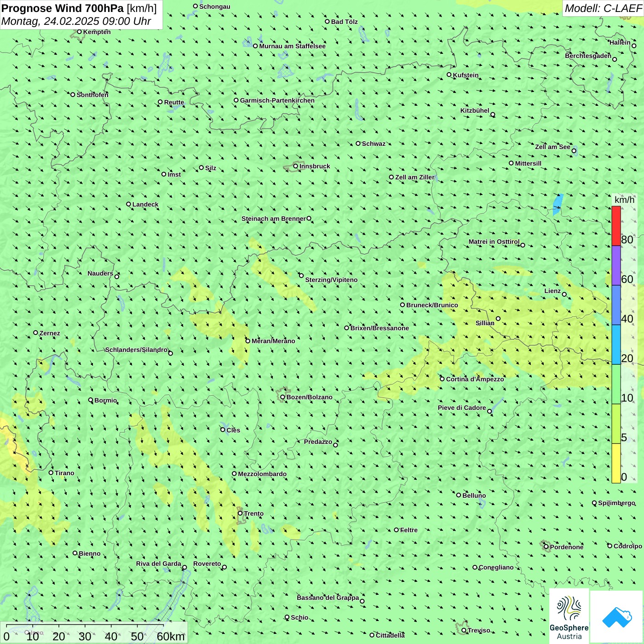The height and width of the screenshot is (644, 644).
Task: Click the Cittadella town label
Action: (390, 635)
